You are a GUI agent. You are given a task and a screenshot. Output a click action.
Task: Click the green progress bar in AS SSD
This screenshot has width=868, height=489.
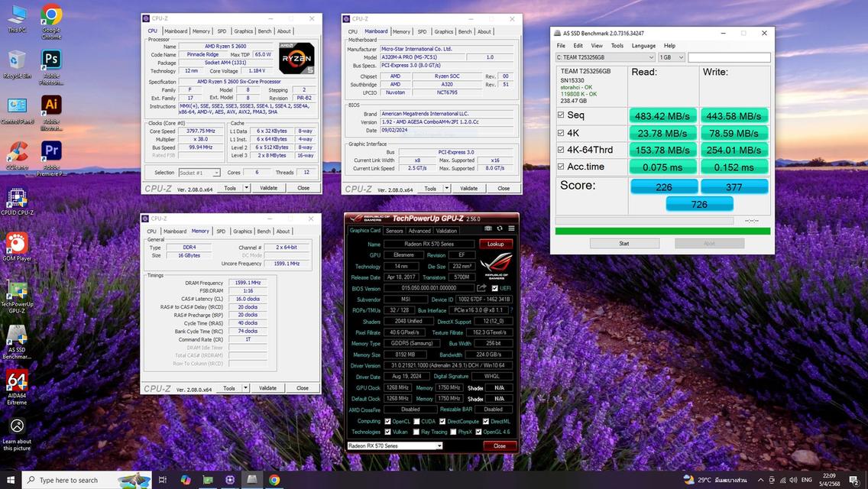(x=662, y=231)
